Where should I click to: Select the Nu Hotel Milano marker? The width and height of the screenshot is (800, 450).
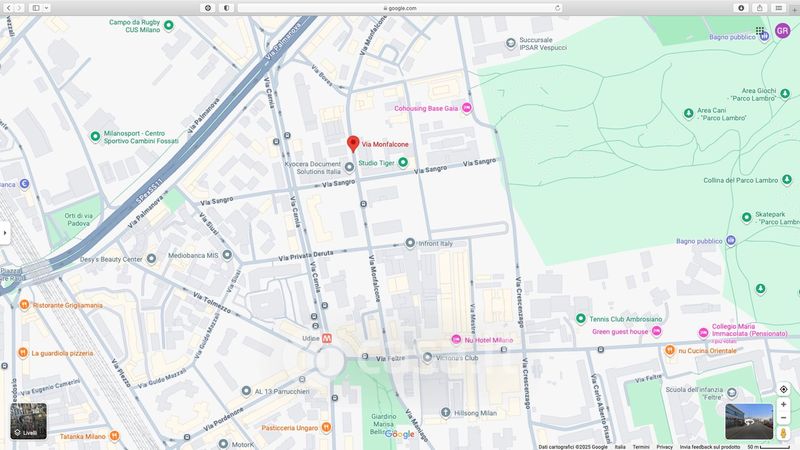[x=456, y=340]
